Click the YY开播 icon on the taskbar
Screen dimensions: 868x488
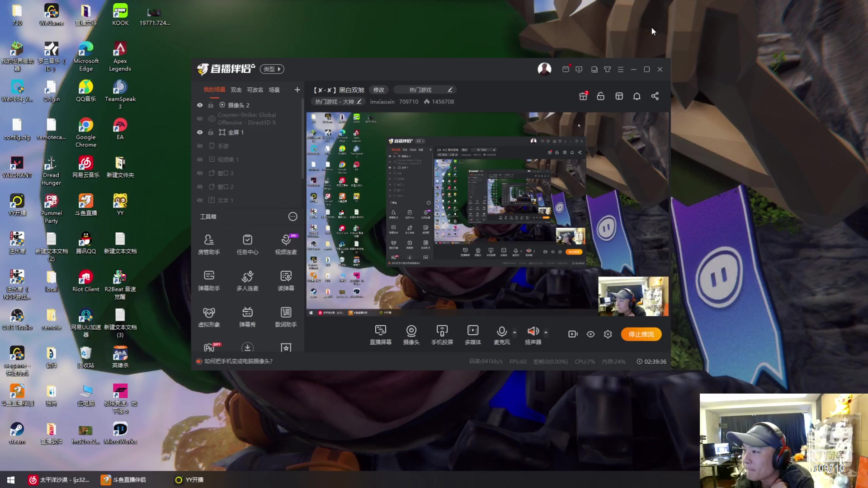point(178,480)
